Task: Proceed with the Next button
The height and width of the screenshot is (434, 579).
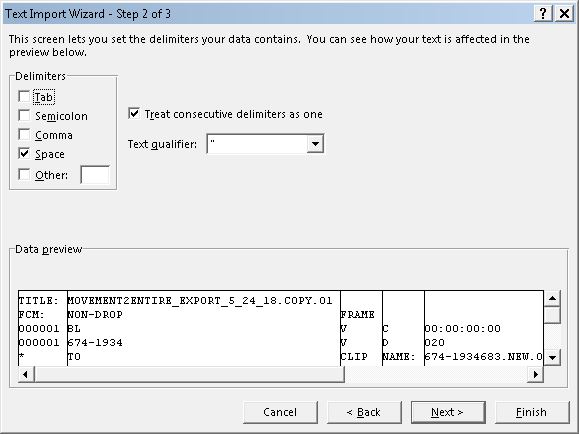Action: click(x=448, y=412)
